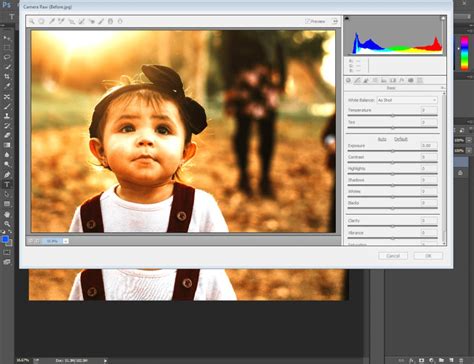Toggle highlight clipping warning on histogram
This screenshot has width=474, height=364.
point(443,18)
